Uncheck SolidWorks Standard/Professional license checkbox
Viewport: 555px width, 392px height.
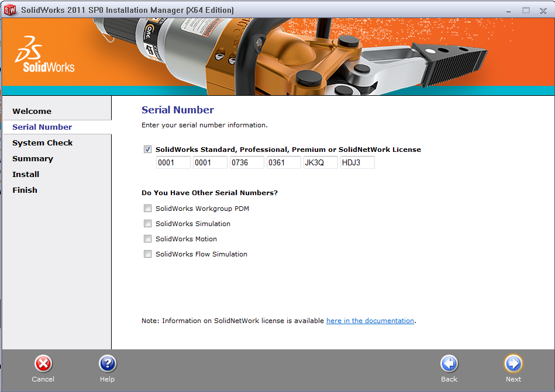[x=147, y=150]
